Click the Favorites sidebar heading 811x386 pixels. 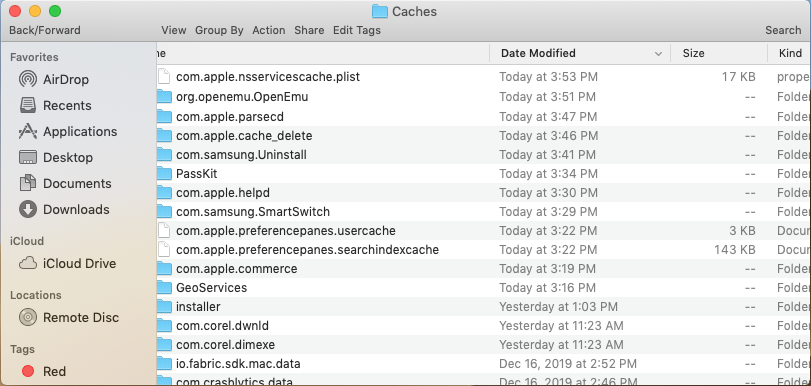pos(34,57)
